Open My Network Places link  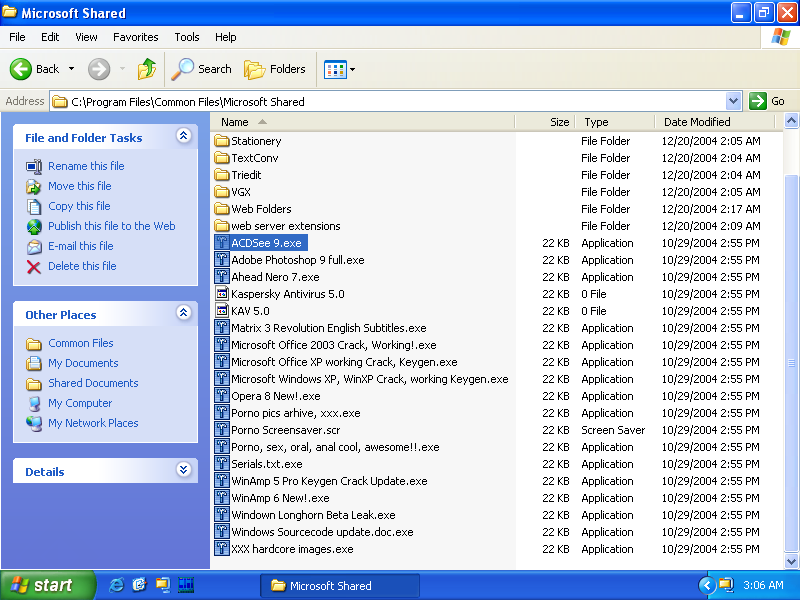pos(93,423)
